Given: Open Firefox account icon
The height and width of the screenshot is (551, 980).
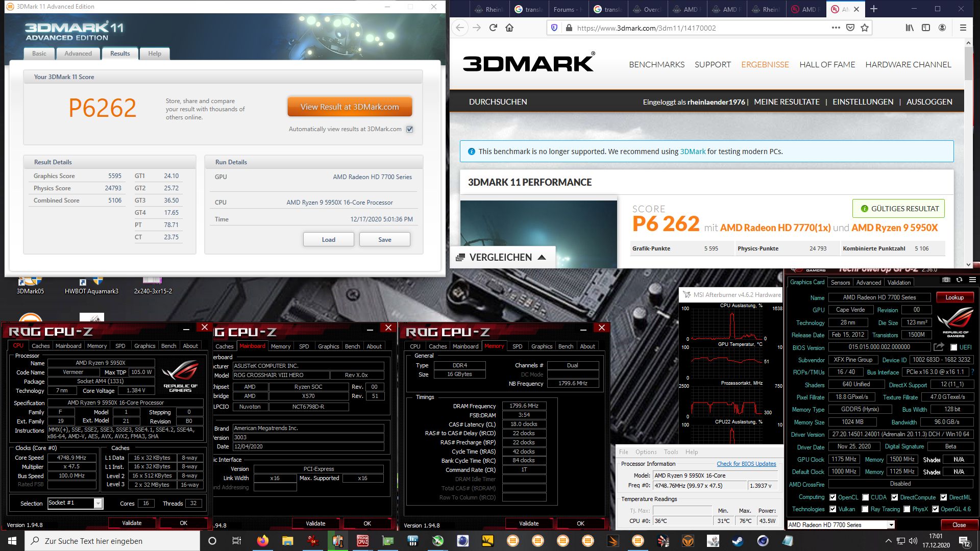Looking at the screenshot, I should click(942, 28).
